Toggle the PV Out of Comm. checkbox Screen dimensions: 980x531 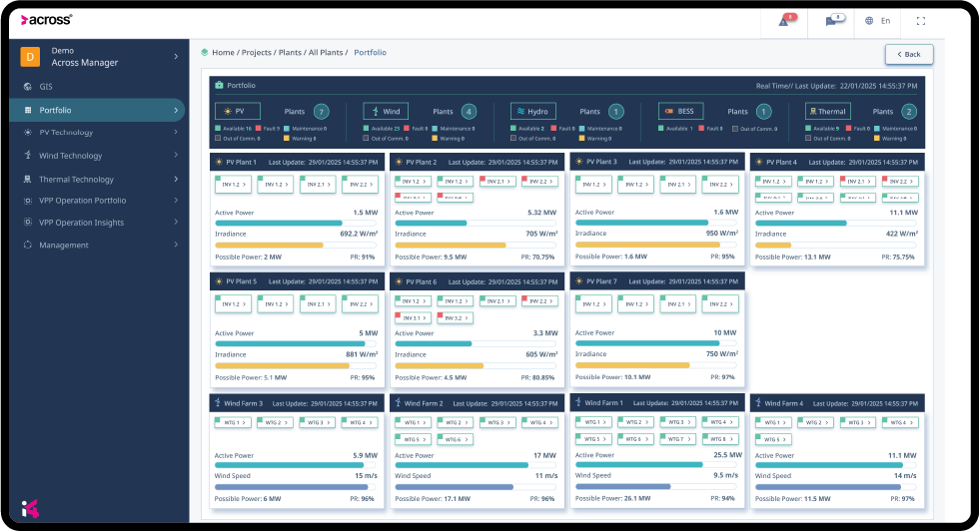(218, 138)
